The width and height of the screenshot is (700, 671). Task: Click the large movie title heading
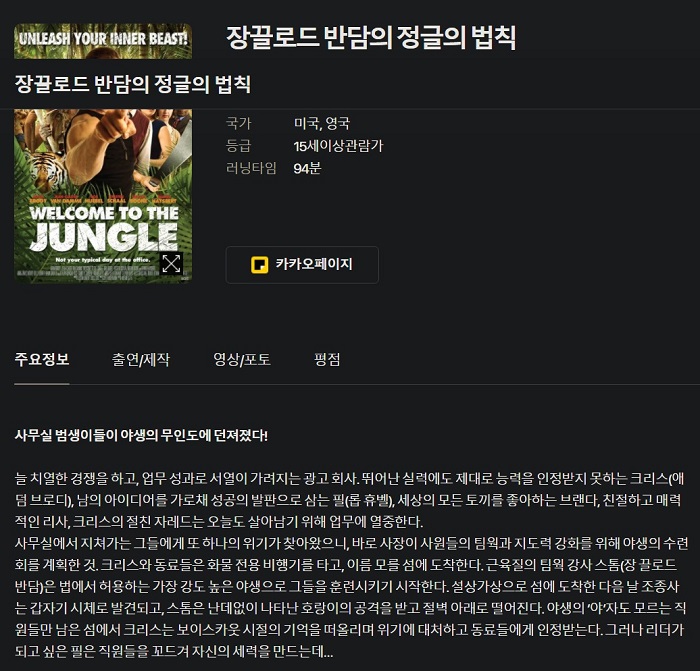(371, 38)
